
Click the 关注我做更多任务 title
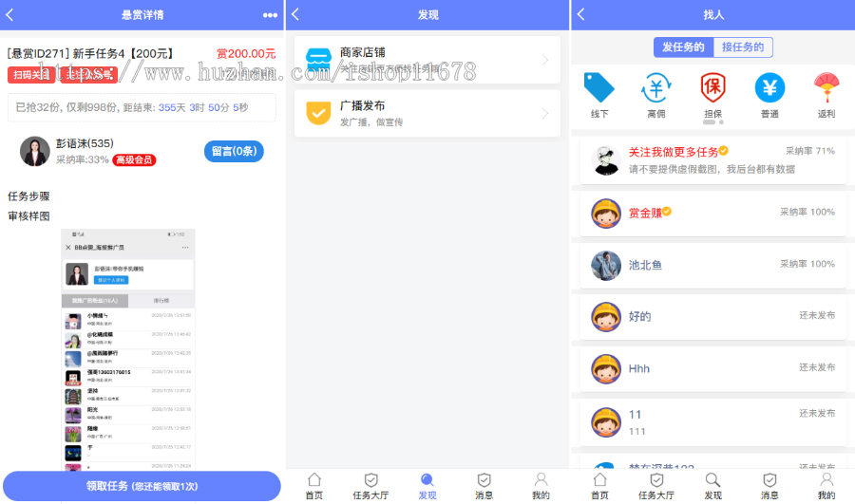coord(674,152)
